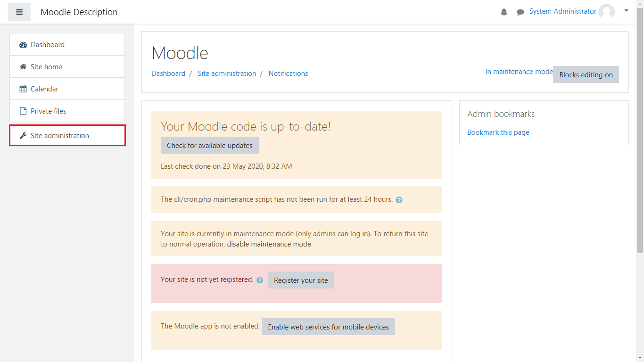The image size is (644, 362).
Task: Click the Private files document icon
Action: tap(23, 111)
